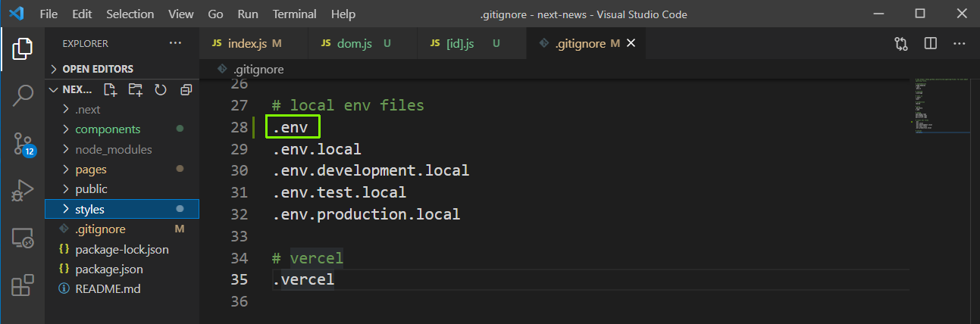Open the Help menu
This screenshot has height=324, width=980.
pos(343,14)
